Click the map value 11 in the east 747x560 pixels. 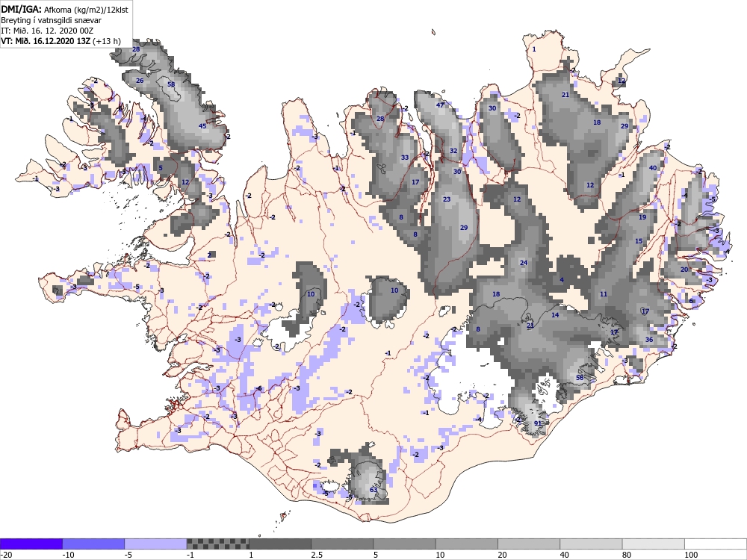(x=604, y=293)
